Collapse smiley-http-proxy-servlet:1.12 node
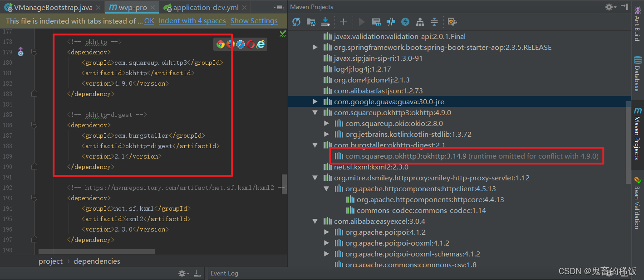 tap(315, 178)
